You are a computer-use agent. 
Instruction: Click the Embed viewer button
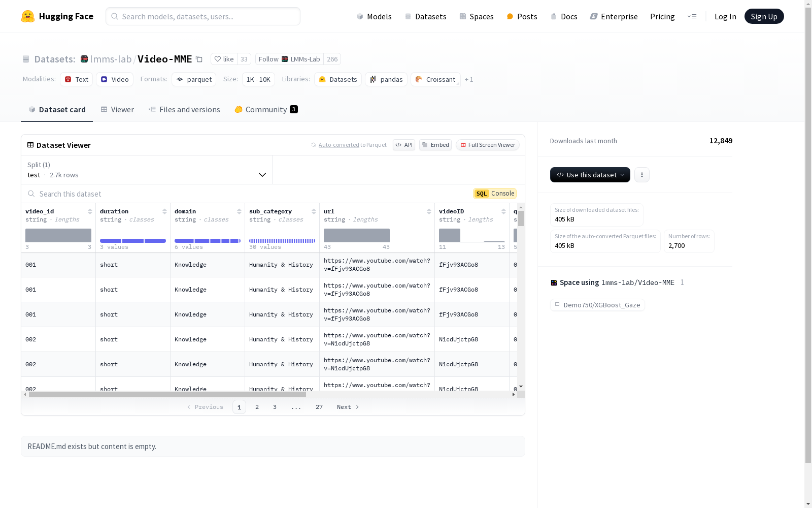point(435,145)
